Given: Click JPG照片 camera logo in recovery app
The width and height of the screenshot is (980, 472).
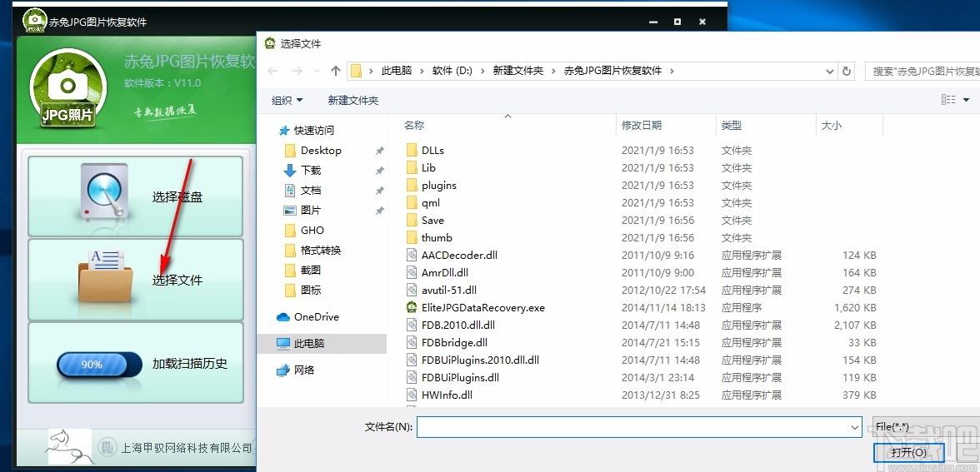Looking at the screenshot, I should tap(68, 88).
